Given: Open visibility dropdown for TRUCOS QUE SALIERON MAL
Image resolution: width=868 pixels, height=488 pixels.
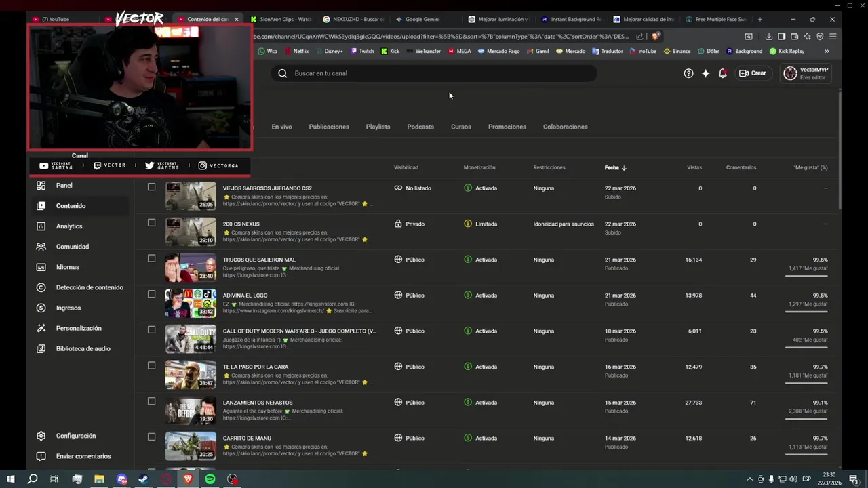Looking at the screenshot, I should point(409,260).
